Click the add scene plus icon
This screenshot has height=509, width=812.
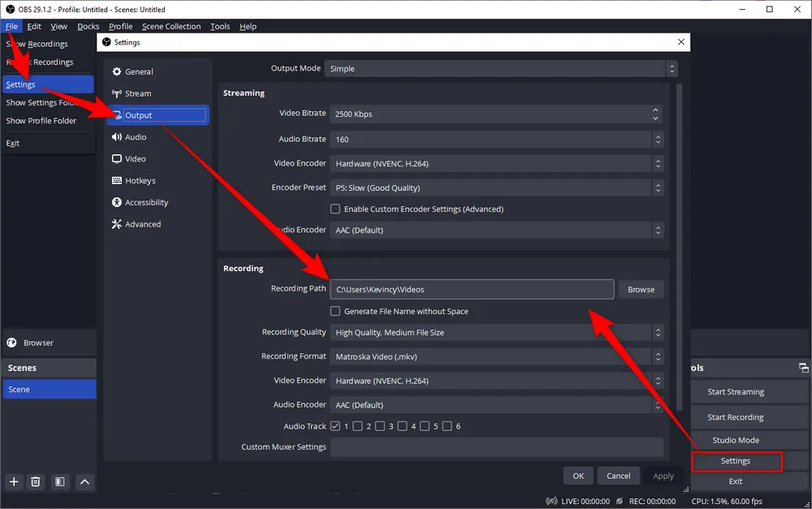[x=14, y=481]
